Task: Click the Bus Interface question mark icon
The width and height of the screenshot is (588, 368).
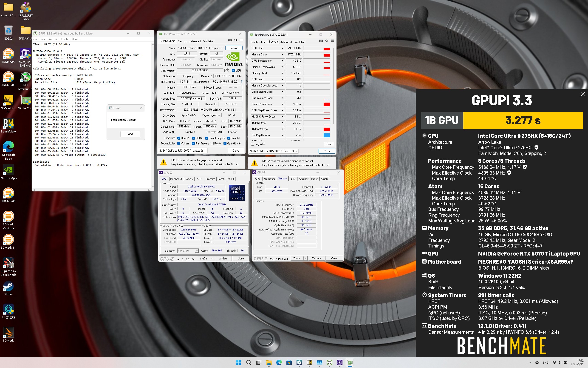Action: pyautogui.click(x=242, y=82)
